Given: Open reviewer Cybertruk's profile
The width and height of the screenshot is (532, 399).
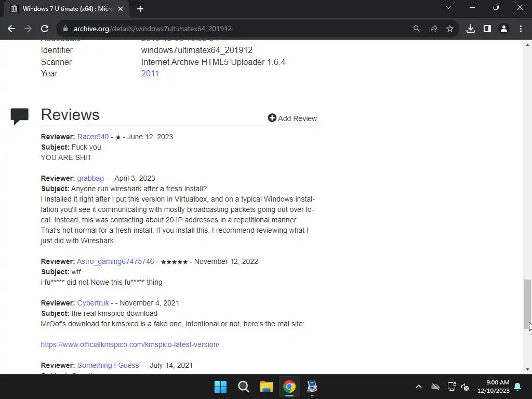Looking at the screenshot, I should [x=93, y=303].
